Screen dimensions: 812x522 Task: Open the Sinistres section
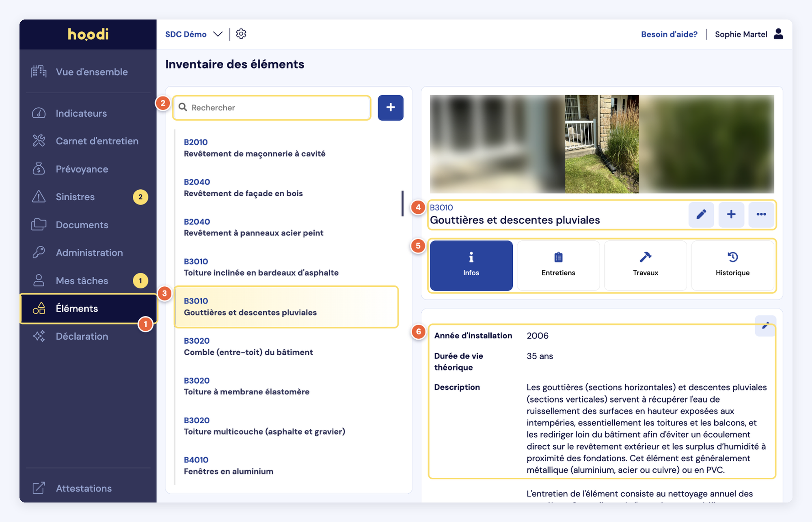(88, 197)
